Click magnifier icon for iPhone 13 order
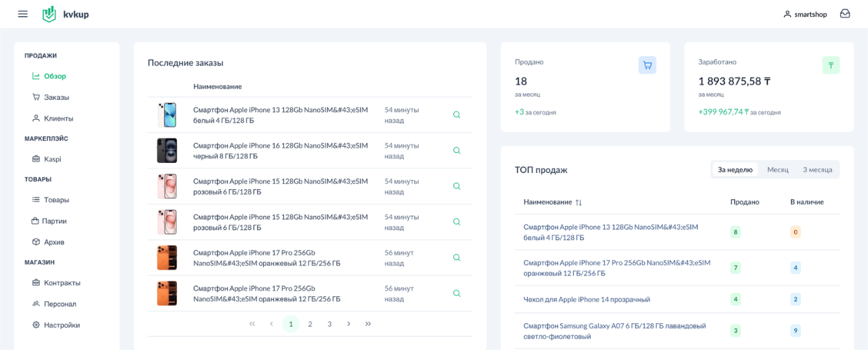The height and width of the screenshot is (350, 868). [457, 115]
